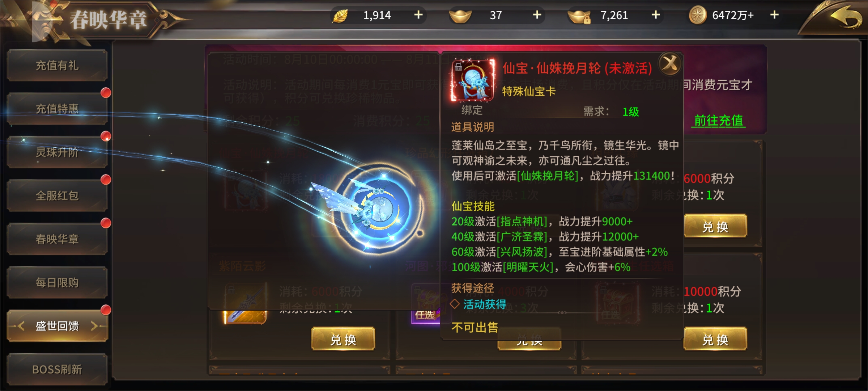Add more feather currency with plus icon
The image size is (868, 391).
(418, 15)
